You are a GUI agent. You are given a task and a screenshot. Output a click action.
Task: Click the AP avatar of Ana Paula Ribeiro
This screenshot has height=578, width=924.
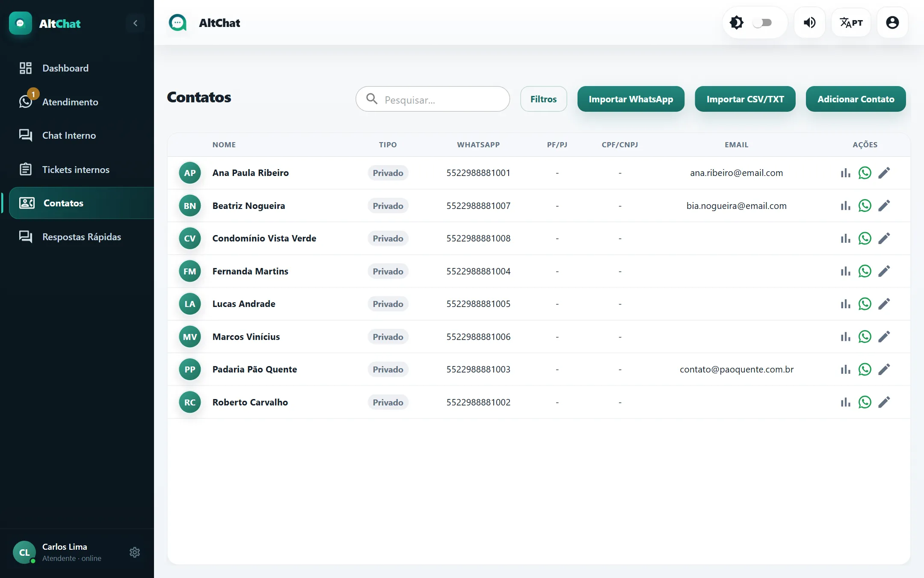190,173
